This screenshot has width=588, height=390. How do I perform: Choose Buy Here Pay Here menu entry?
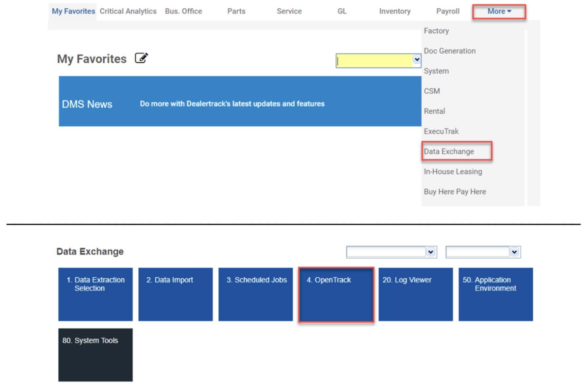455,192
